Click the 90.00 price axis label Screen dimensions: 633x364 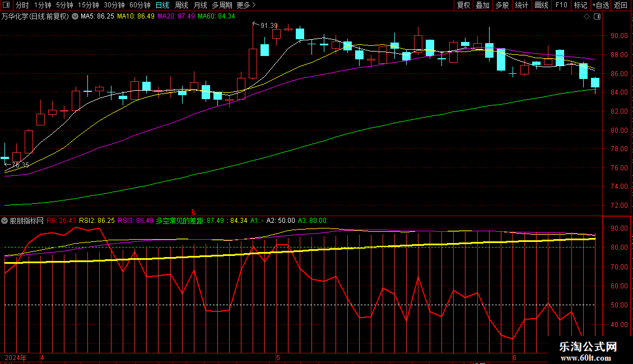coord(619,36)
